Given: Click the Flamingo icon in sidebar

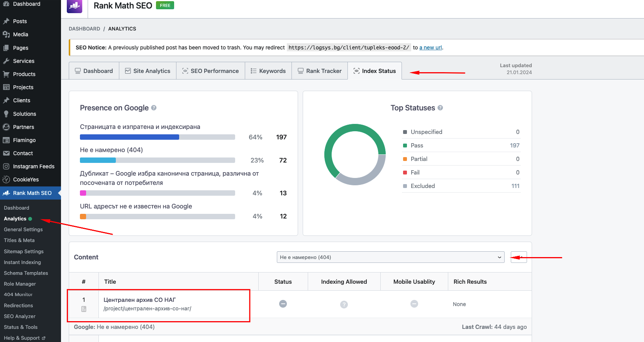Looking at the screenshot, I should pyautogui.click(x=6, y=140).
